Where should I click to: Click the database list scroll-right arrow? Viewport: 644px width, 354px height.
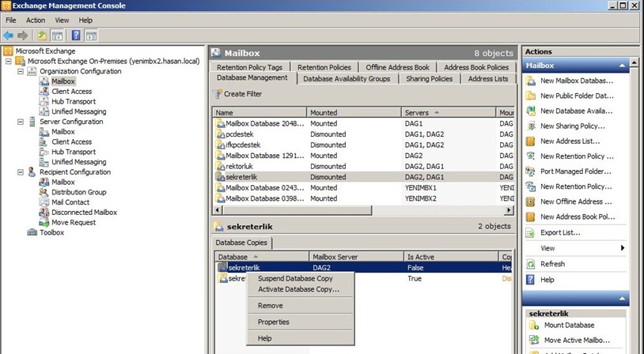pos(509,210)
